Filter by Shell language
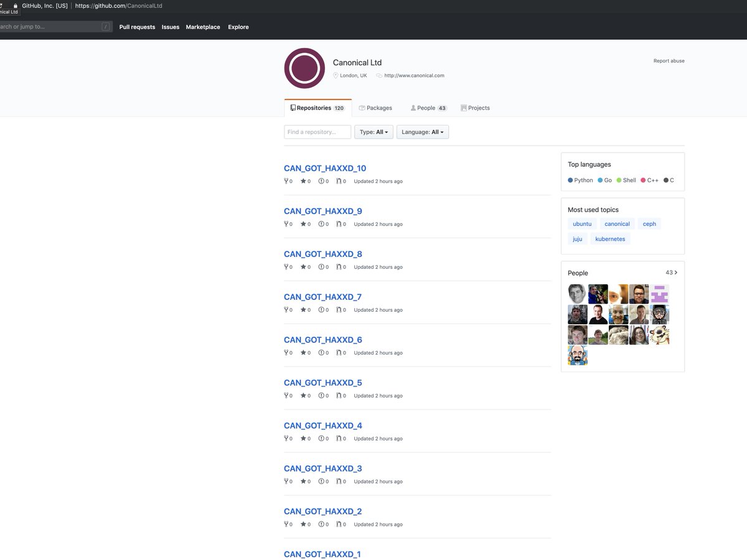This screenshot has width=747, height=560. pos(626,180)
